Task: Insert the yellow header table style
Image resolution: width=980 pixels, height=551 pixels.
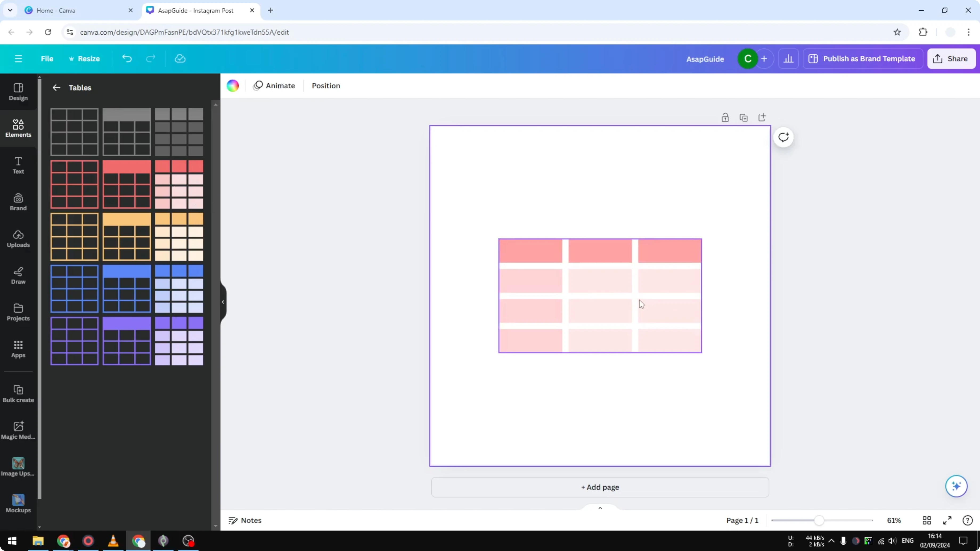Action: pyautogui.click(x=127, y=237)
